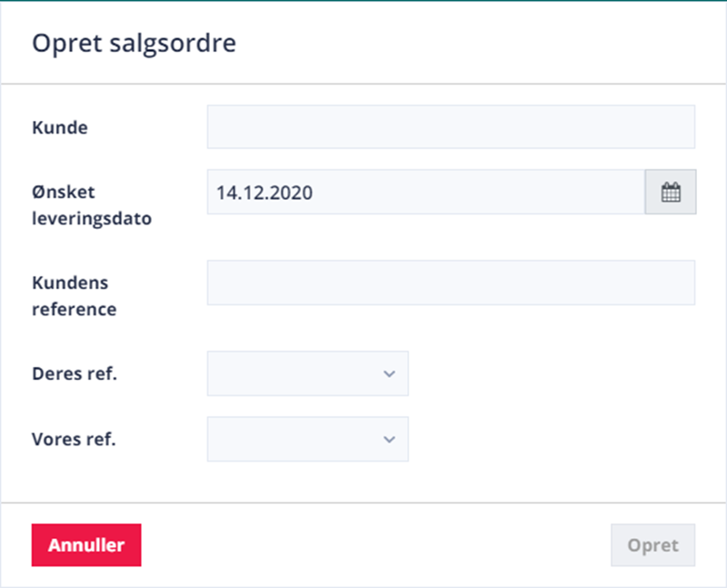
Task: Click the 14.12.2020 date text
Action: coord(264,193)
